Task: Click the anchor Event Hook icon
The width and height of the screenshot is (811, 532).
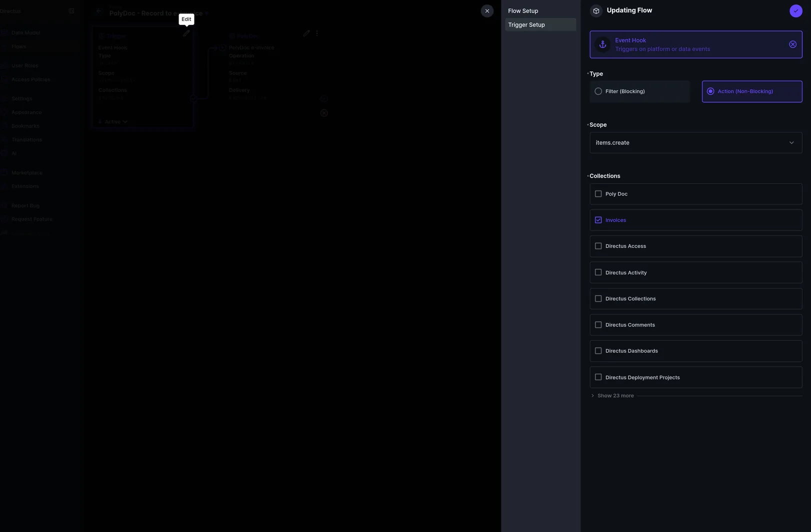Action: coord(602,44)
